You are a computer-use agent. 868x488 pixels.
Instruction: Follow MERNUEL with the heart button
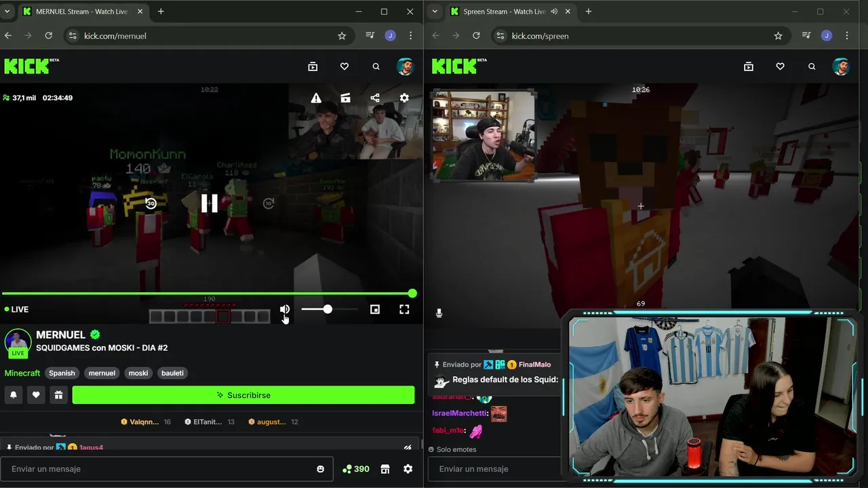36,395
